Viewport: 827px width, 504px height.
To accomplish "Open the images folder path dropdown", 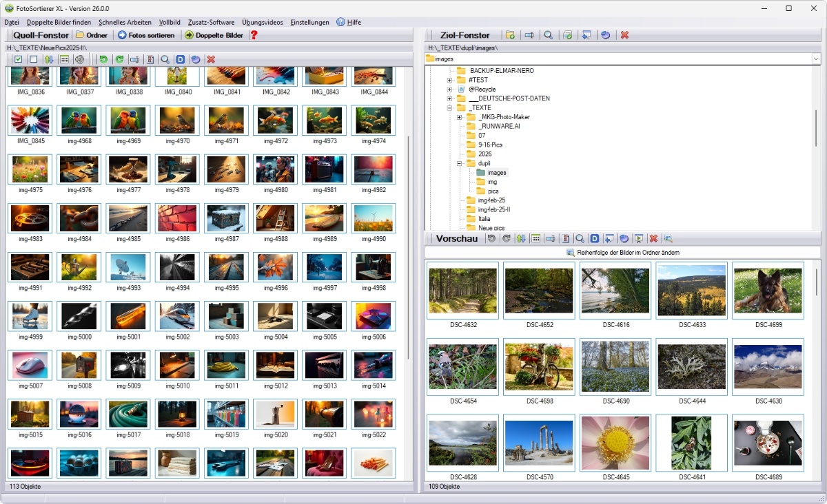I will 816,59.
